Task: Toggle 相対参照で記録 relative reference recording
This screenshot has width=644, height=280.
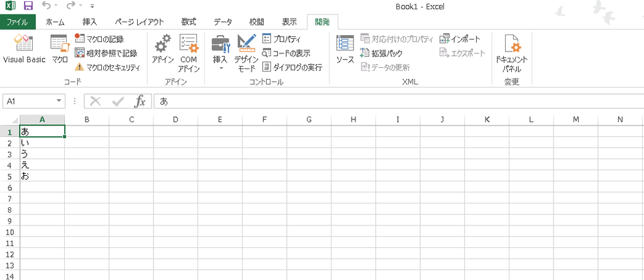Action: point(106,53)
